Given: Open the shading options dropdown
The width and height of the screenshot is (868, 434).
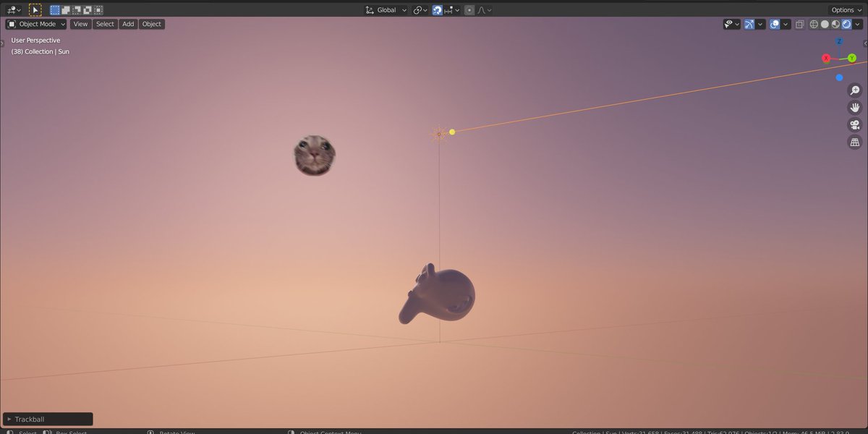Looking at the screenshot, I should point(858,24).
